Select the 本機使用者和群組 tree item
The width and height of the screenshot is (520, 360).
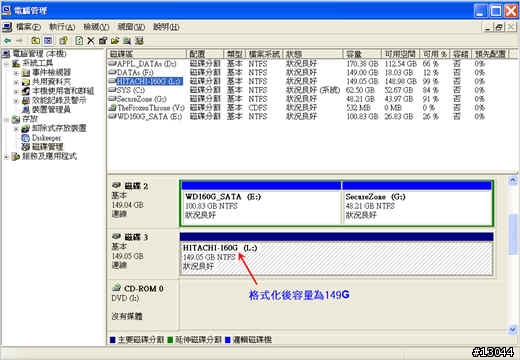[63, 91]
